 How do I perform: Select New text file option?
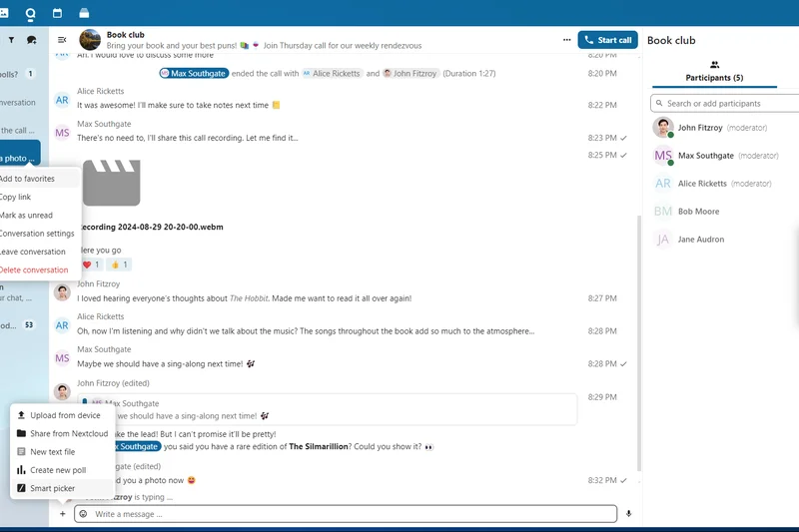(62, 452)
